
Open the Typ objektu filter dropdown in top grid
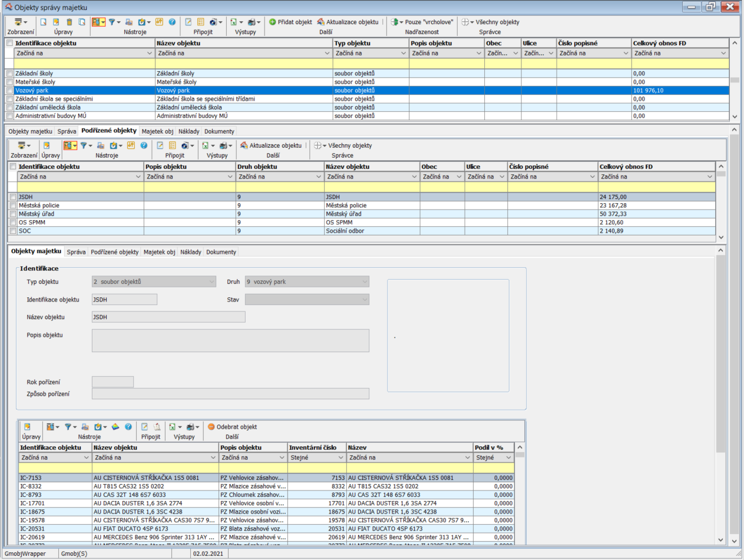(402, 53)
